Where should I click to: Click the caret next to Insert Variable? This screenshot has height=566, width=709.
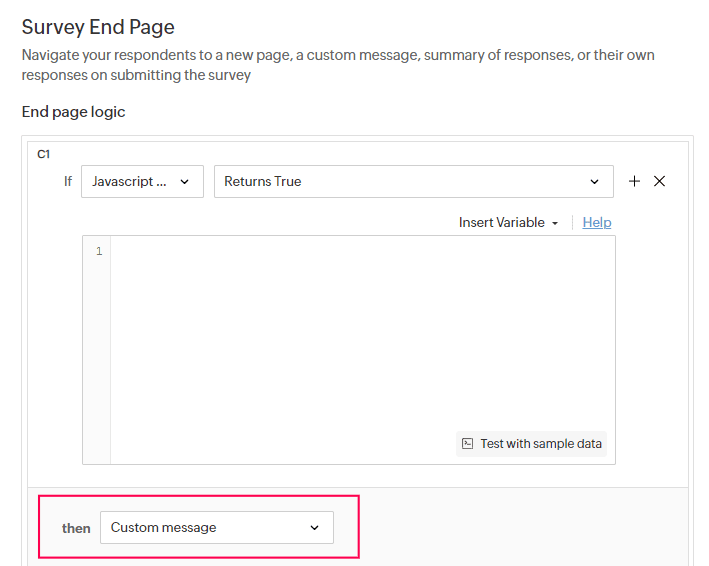555,223
